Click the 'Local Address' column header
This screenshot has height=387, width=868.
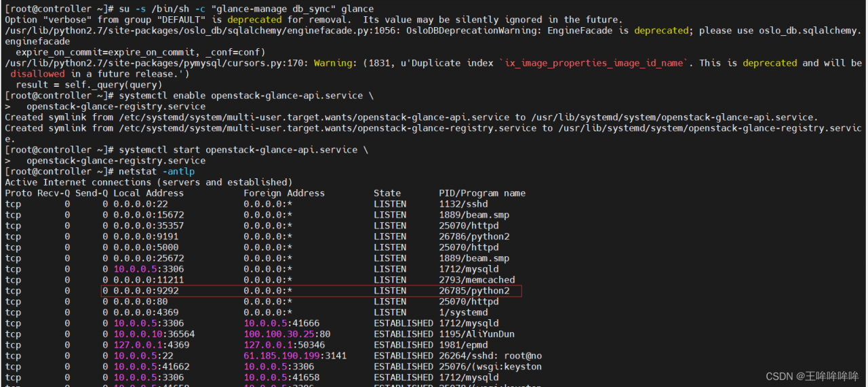click(x=149, y=193)
